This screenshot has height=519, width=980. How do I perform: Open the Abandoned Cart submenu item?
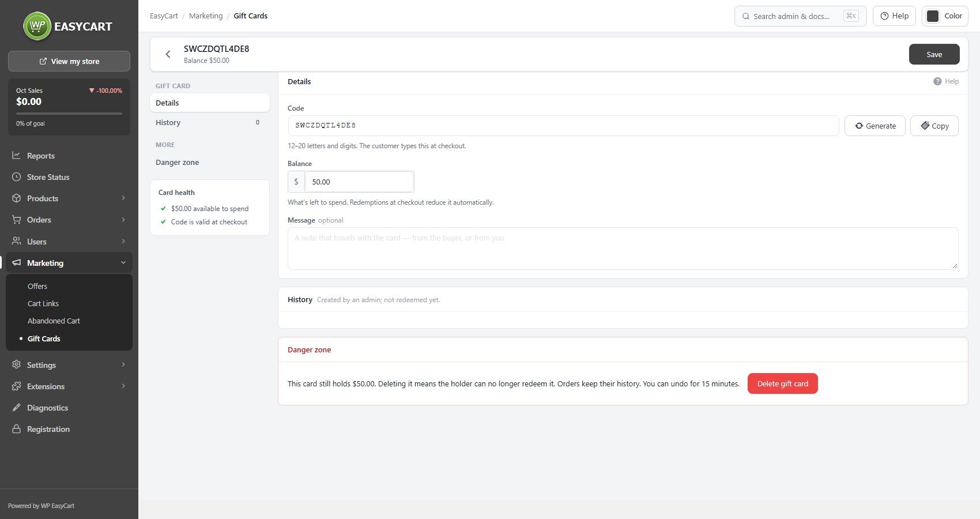[x=54, y=321]
